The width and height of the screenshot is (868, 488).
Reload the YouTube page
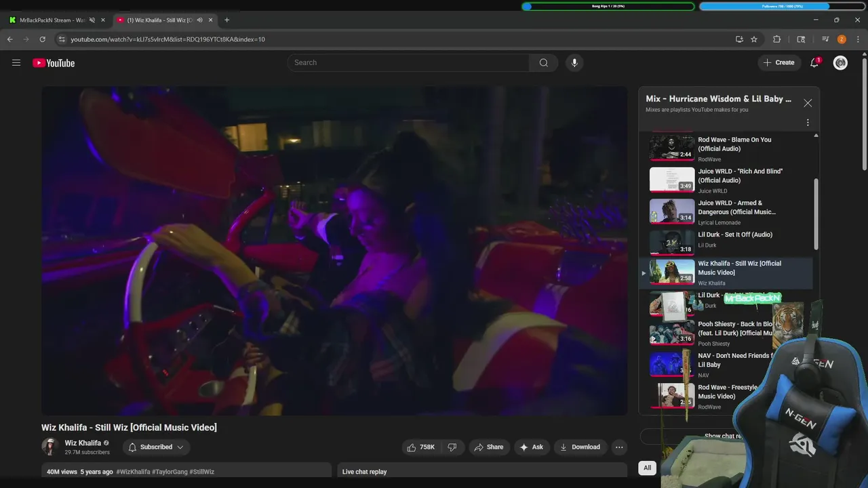[x=42, y=39]
